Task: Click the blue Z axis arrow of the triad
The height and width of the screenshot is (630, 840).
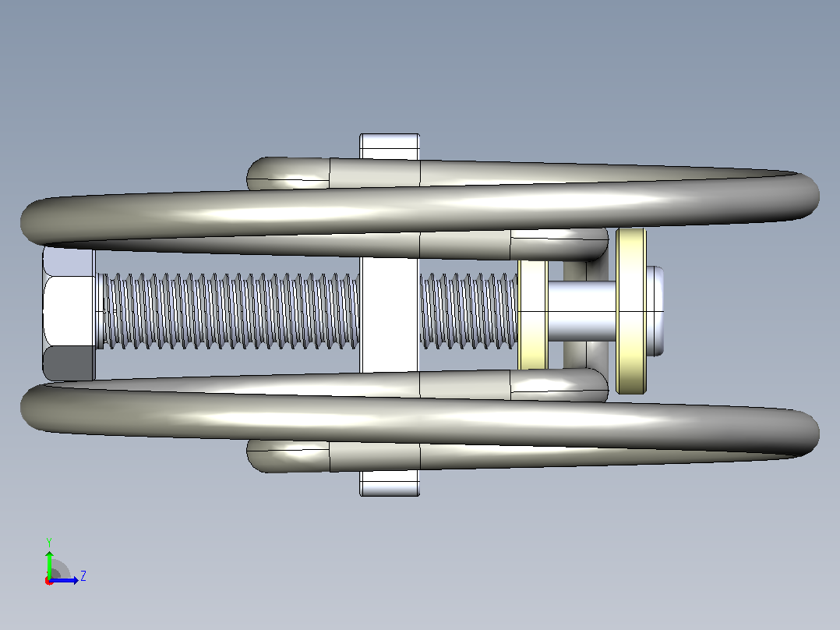Action: click(x=65, y=579)
